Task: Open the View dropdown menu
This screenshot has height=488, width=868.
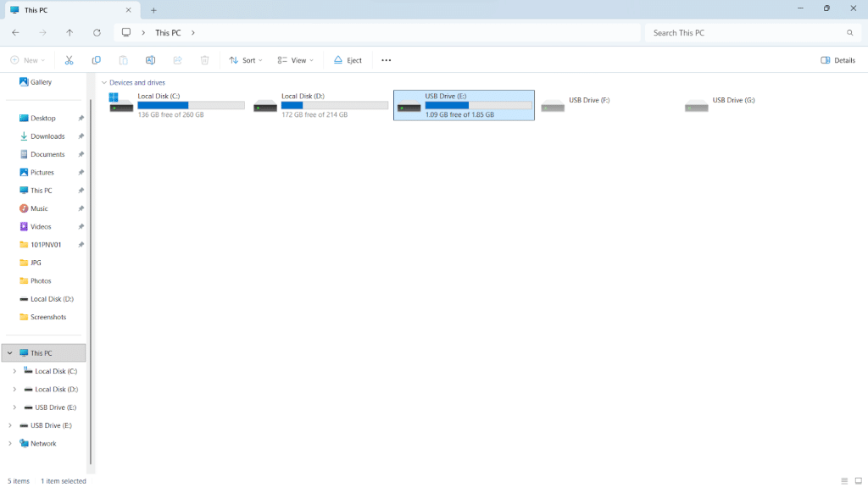Action: tap(296, 60)
